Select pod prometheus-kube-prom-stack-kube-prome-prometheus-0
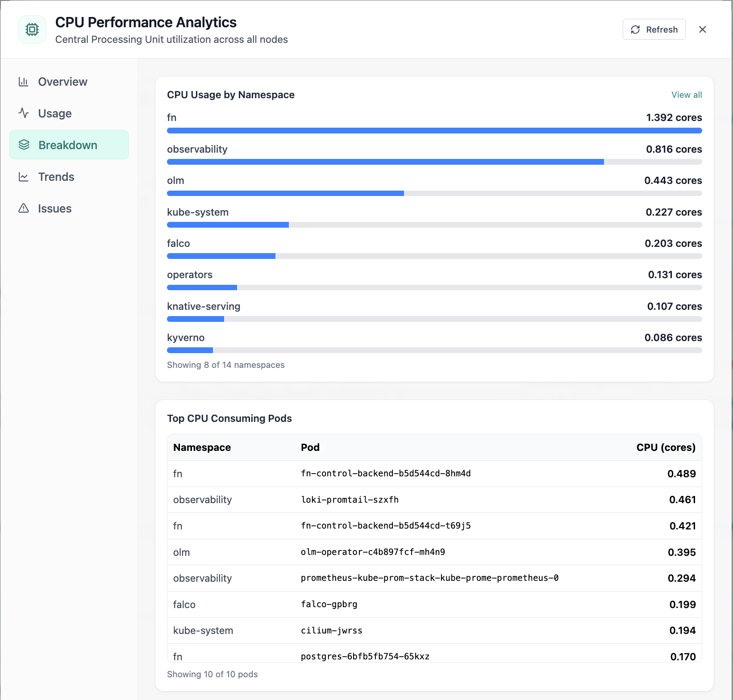This screenshot has width=733, height=700. coord(429,578)
